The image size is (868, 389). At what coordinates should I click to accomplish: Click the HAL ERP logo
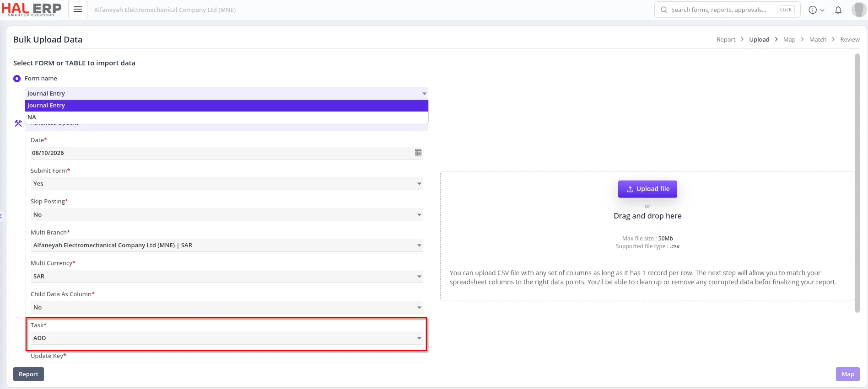tap(32, 9)
